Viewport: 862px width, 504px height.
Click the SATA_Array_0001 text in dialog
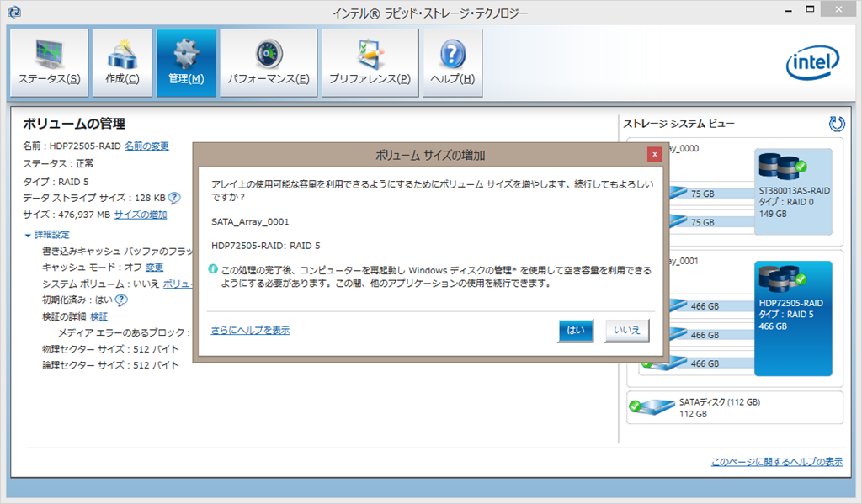point(250,221)
